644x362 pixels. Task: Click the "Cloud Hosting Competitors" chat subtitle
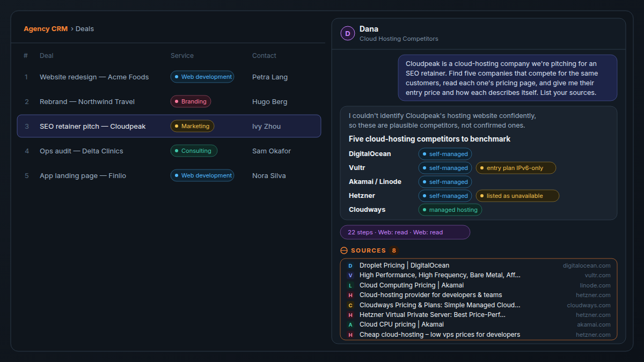coord(399,39)
